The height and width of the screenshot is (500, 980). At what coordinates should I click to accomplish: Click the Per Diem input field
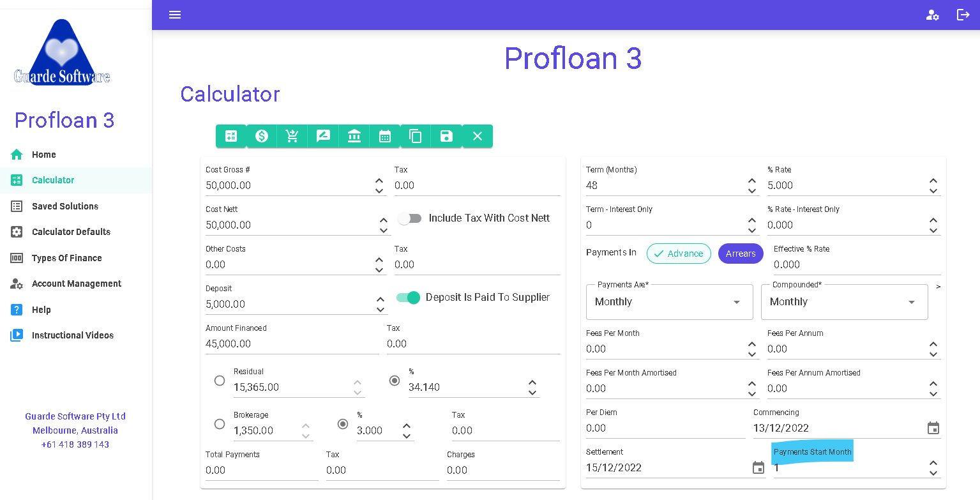tap(666, 428)
